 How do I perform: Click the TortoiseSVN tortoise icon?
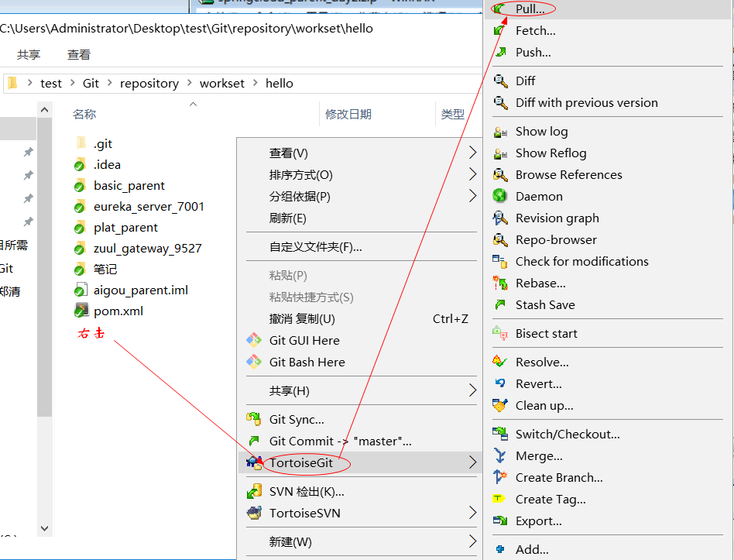click(254, 514)
